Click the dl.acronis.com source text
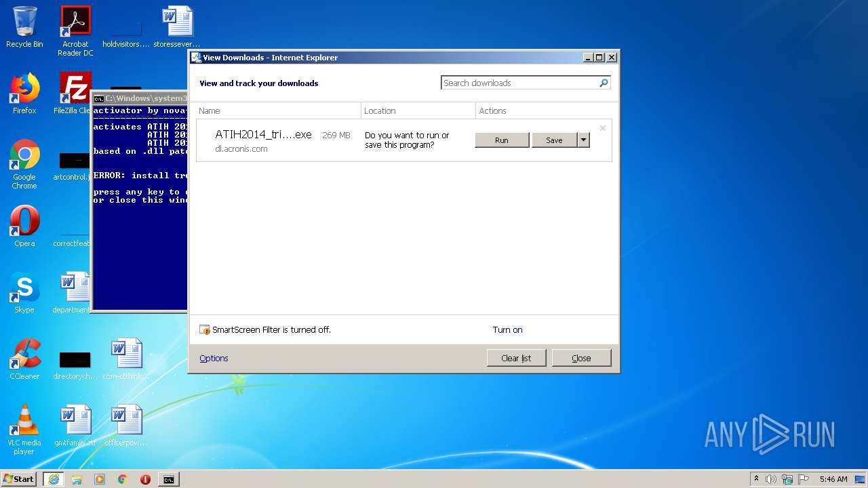The width and height of the screenshot is (868, 488). click(241, 148)
